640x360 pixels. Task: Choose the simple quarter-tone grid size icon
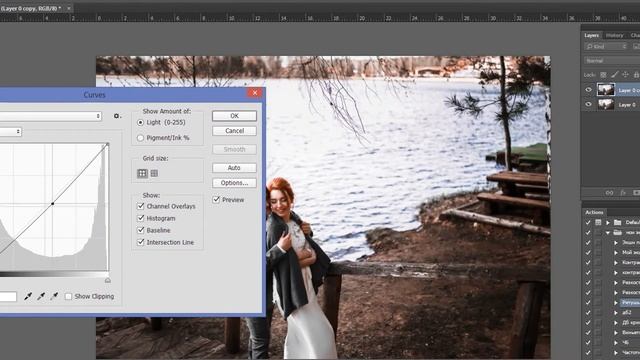pos(142,173)
